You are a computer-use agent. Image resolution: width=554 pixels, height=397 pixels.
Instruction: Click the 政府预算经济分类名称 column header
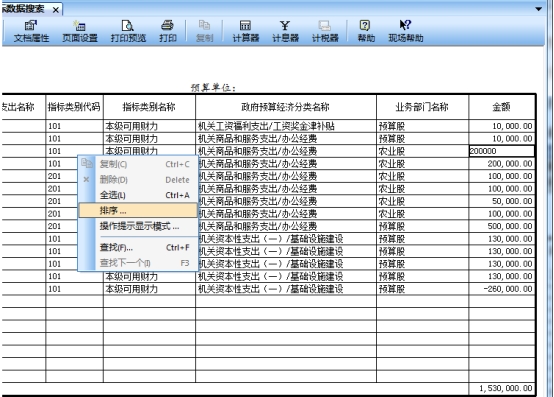click(285, 107)
